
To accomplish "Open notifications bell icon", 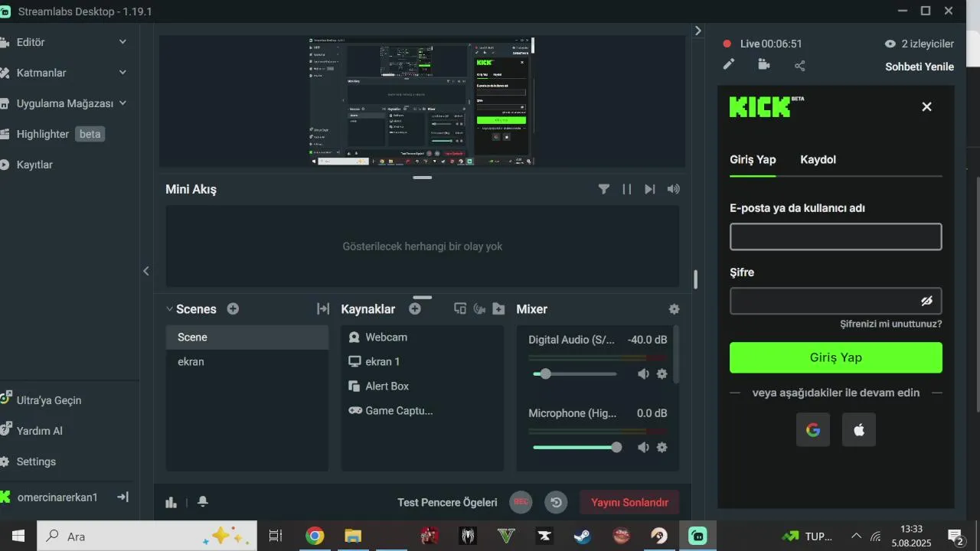I will tap(203, 502).
